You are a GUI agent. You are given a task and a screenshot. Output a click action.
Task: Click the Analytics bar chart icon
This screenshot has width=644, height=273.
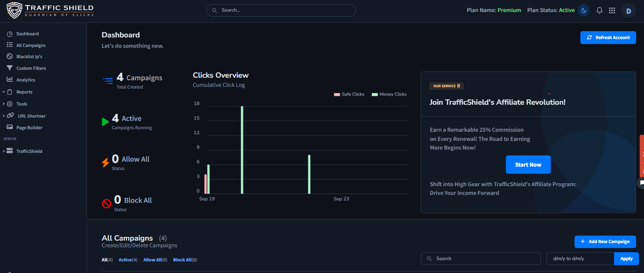tap(10, 80)
